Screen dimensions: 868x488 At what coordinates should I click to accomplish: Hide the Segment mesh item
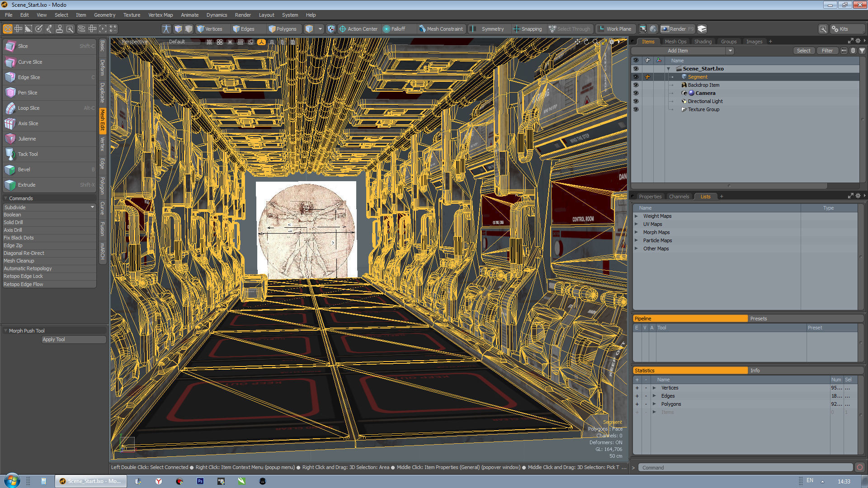(x=636, y=77)
